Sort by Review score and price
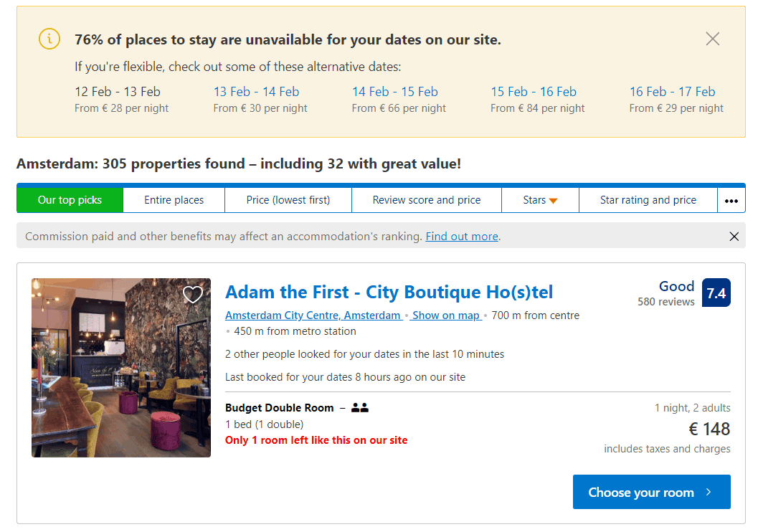 click(426, 200)
